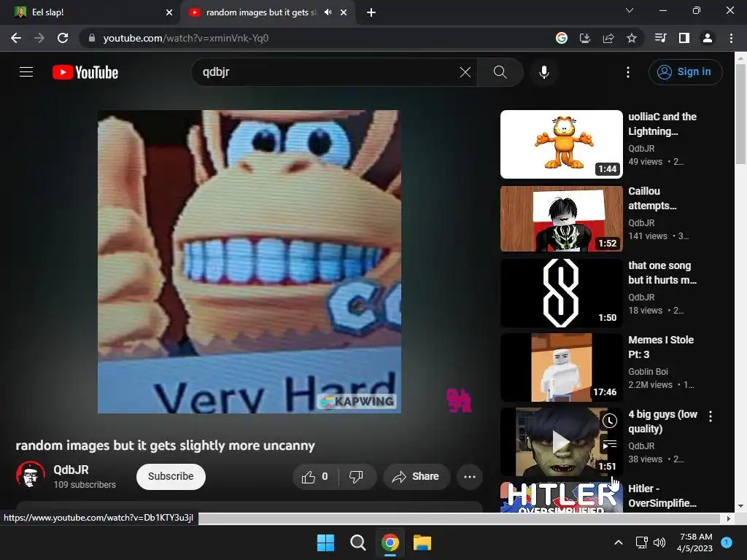Open the taskbar clock and date
Screen dimensions: 747x560
coord(695,542)
